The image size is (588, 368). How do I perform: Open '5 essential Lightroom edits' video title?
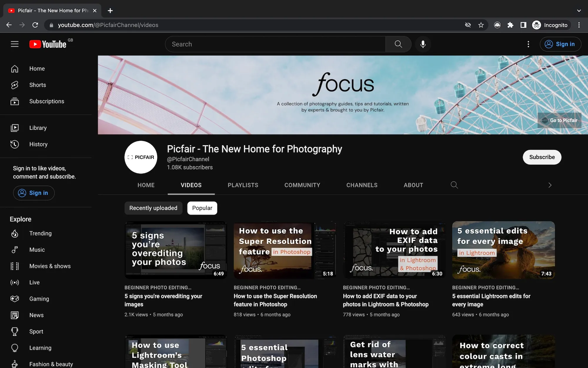pyautogui.click(x=491, y=300)
